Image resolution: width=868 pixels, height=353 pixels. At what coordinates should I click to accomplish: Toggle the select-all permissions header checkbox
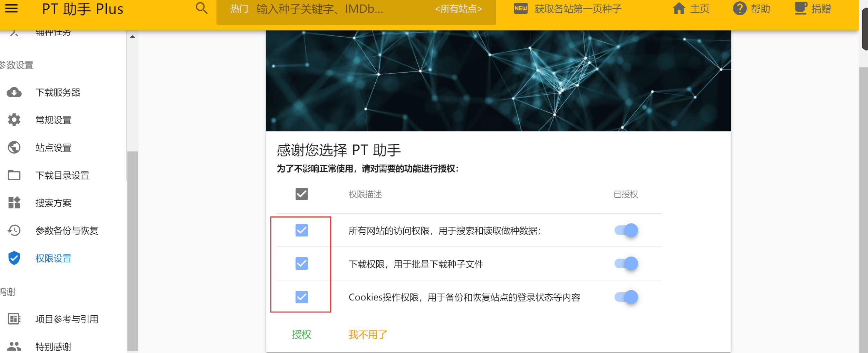pyautogui.click(x=302, y=194)
